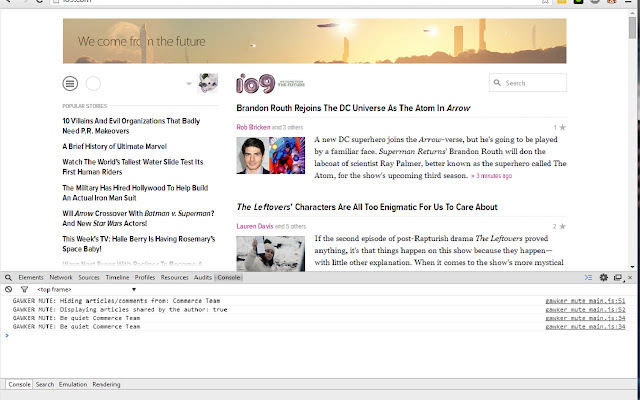
Task: Open DevTools settings gear
Action: pos(604,278)
